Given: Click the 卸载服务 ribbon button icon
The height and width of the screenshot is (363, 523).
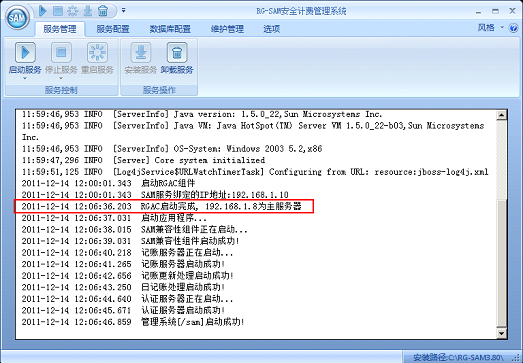Looking at the screenshot, I should click(x=177, y=52).
